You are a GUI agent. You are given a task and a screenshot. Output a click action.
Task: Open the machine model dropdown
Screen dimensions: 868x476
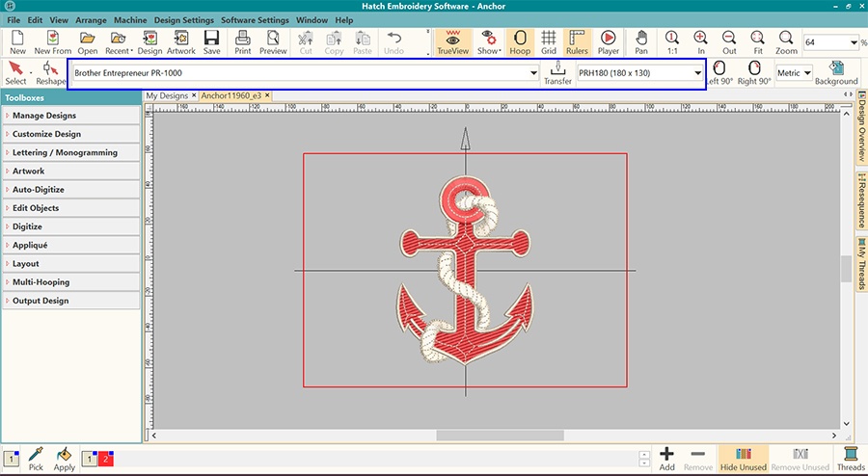click(533, 73)
